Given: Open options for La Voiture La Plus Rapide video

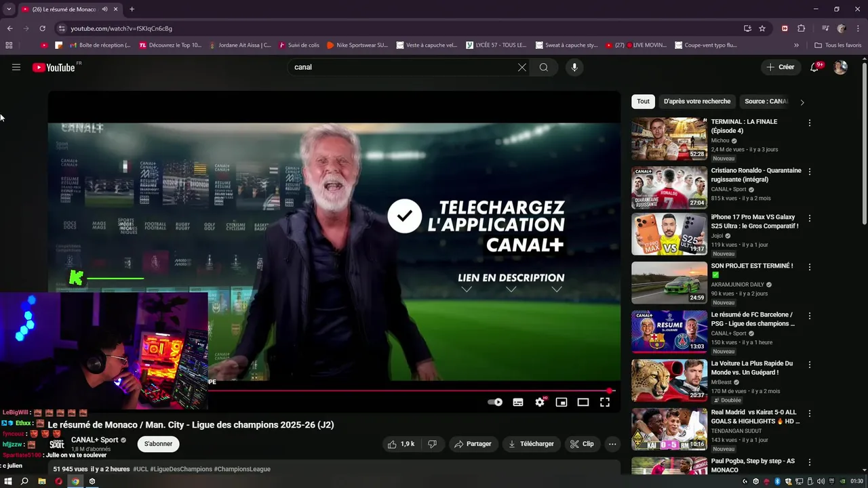Looking at the screenshot, I should click(809, 365).
